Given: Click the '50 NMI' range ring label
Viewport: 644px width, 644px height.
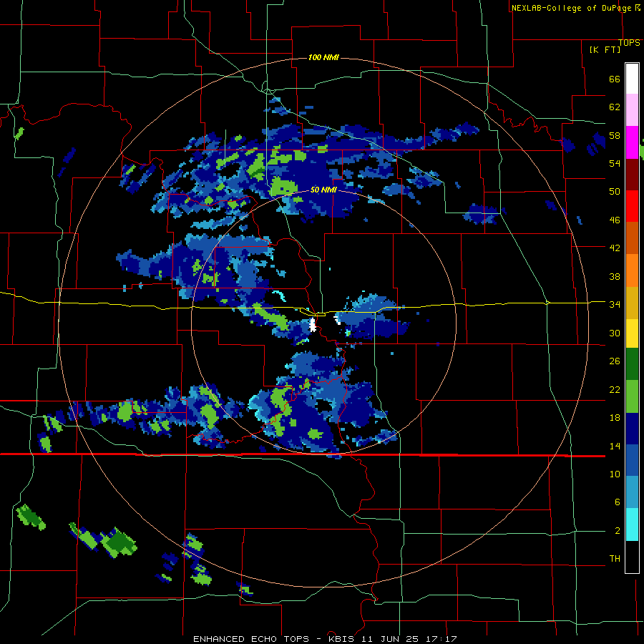Looking at the screenshot, I should (x=323, y=190).
